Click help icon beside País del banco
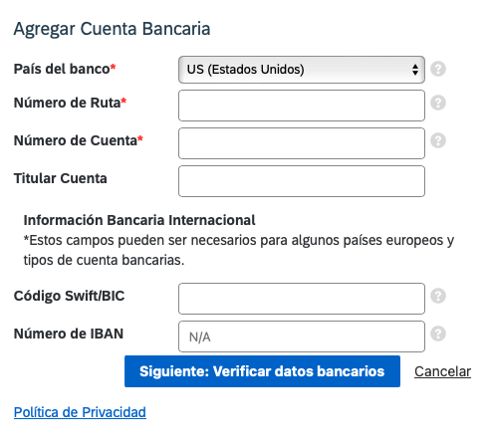The image size is (487, 448). [438, 69]
